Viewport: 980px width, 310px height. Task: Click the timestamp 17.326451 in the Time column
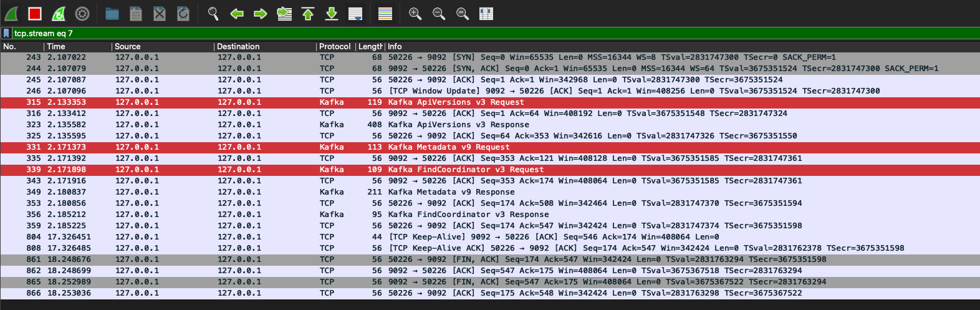tap(69, 237)
